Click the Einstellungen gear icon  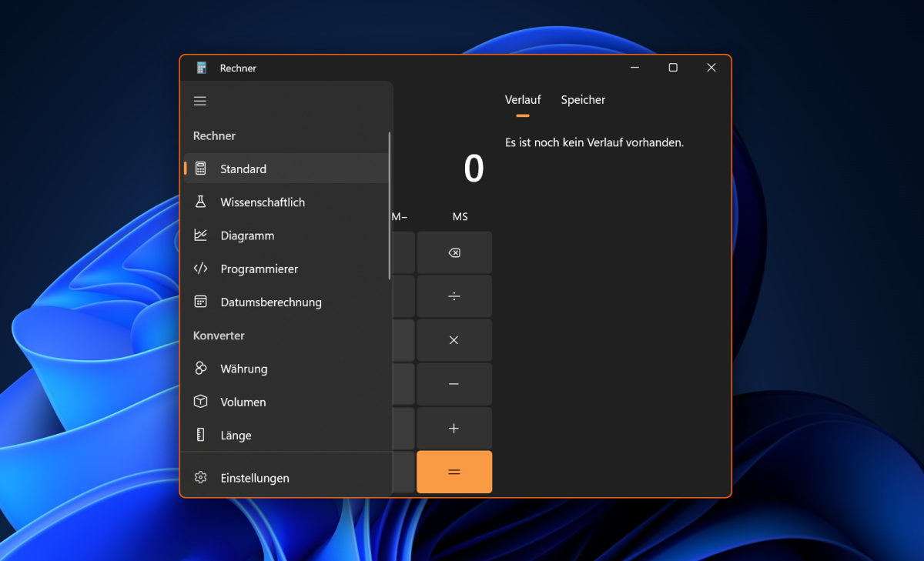[x=200, y=478]
